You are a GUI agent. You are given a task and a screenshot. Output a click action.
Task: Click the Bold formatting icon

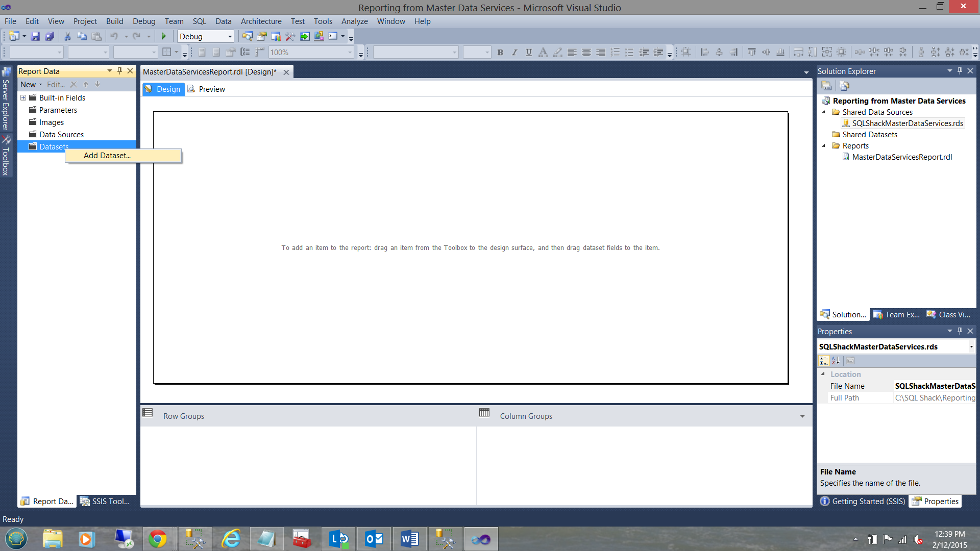click(500, 52)
